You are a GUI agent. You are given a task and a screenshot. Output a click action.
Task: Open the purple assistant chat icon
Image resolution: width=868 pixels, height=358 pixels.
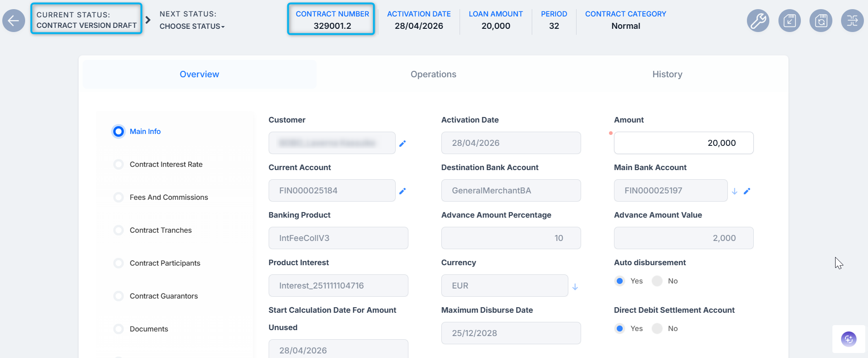pyautogui.click(x=849, y=339)
